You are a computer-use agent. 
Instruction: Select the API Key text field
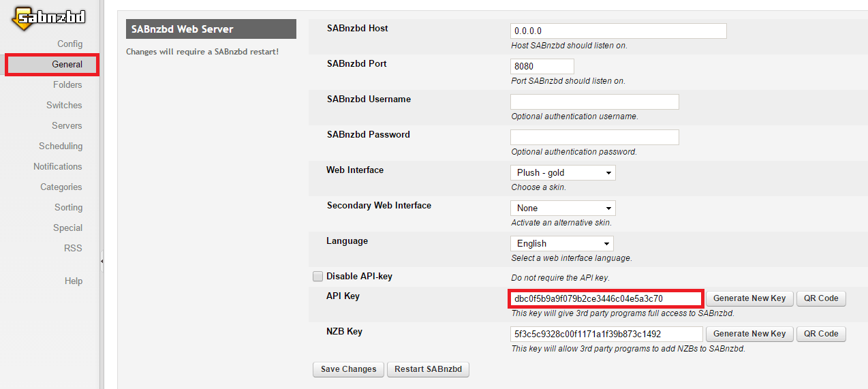tap(606, 298)
